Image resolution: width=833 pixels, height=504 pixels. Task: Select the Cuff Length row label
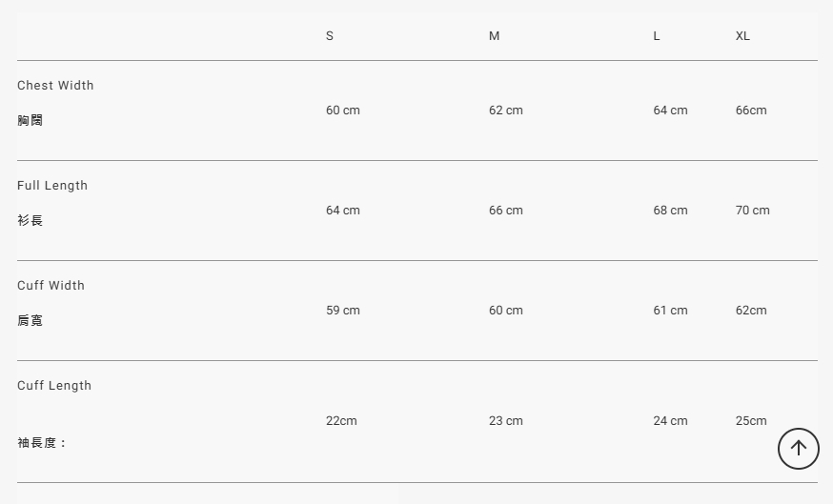pos(54,386)
